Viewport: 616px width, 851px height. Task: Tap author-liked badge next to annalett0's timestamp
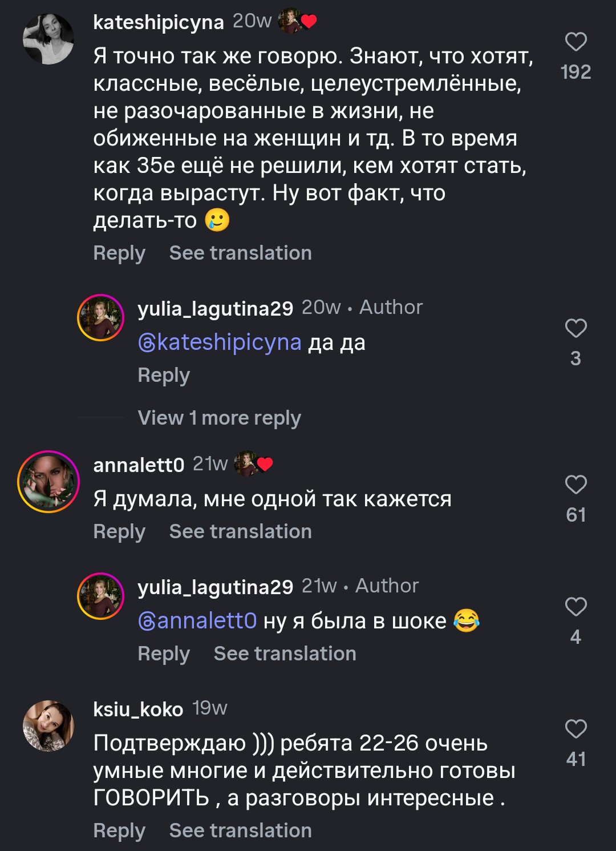[254, 464]
